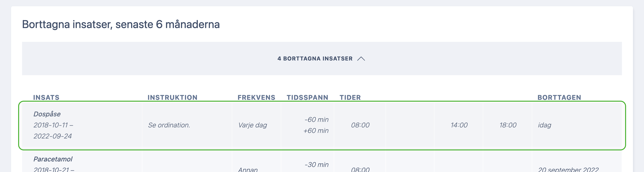The image size is (644, 172).
Task: Select the 'Se ordination.' instruction cell
Action: tap(169, 125)
